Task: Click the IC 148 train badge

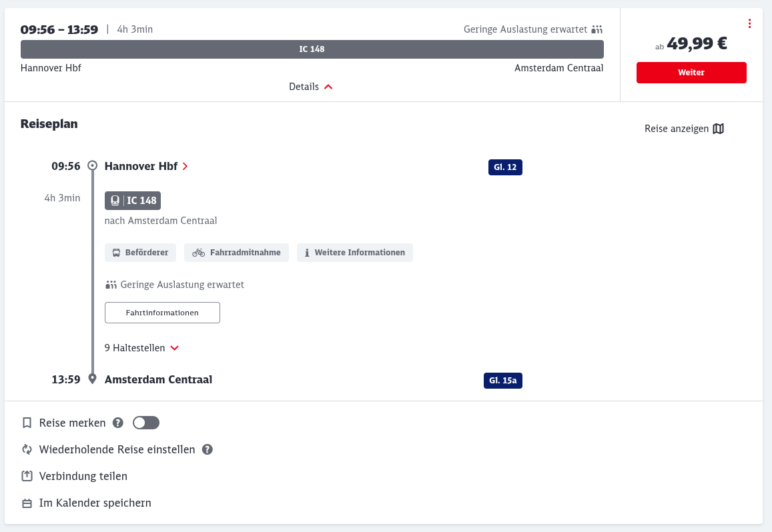Action: (133, 201)
